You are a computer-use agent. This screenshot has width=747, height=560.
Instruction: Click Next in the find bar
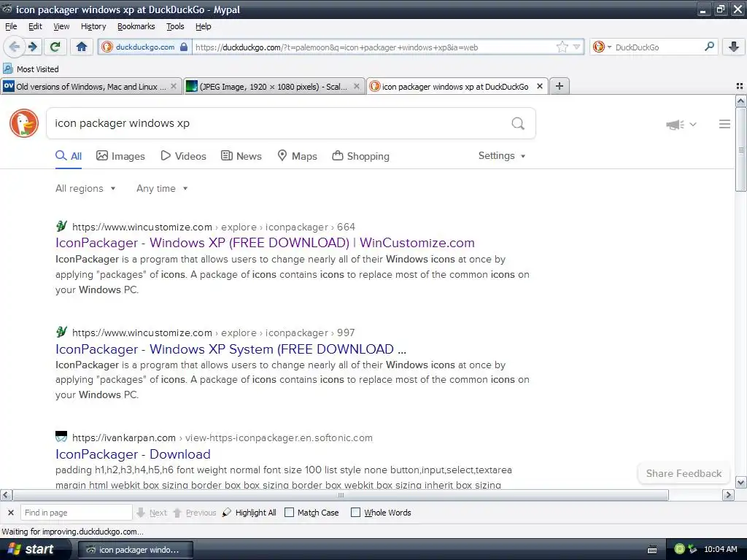point(152,513)
